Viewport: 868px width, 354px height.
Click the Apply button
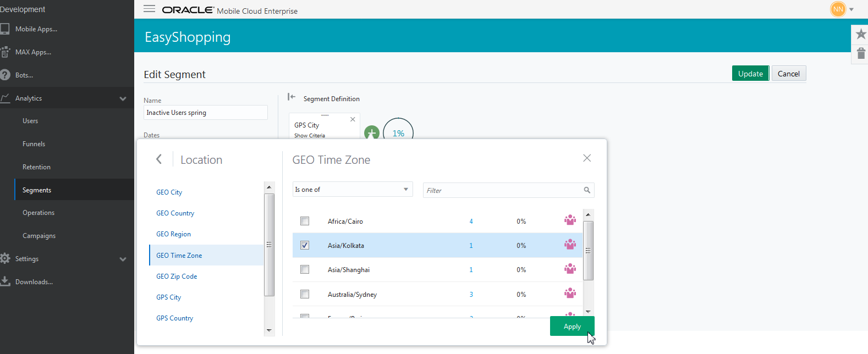(x=572, y=326)
